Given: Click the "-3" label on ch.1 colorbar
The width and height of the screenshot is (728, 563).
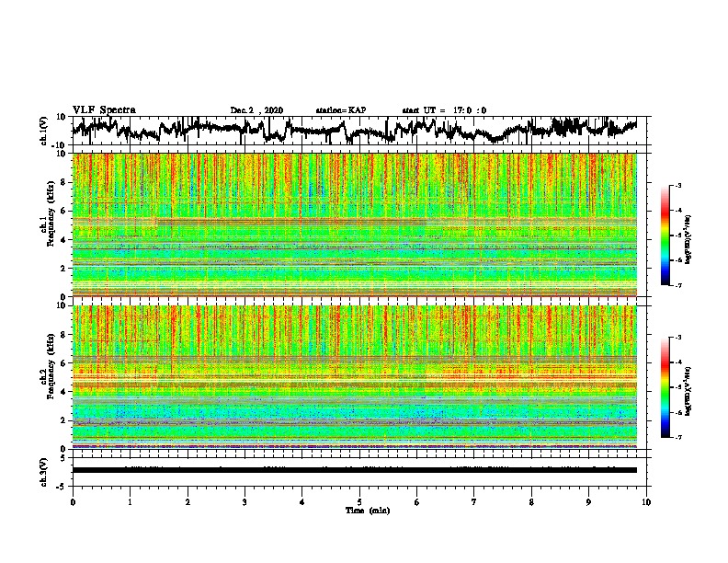Looking at the screenshot, I should [x=678, y=185].
